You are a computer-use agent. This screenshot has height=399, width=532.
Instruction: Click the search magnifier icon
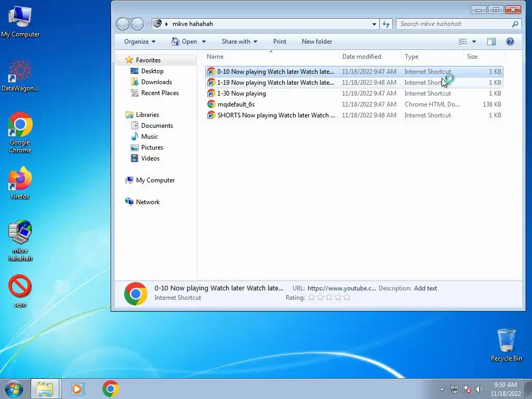pos(515,24)
